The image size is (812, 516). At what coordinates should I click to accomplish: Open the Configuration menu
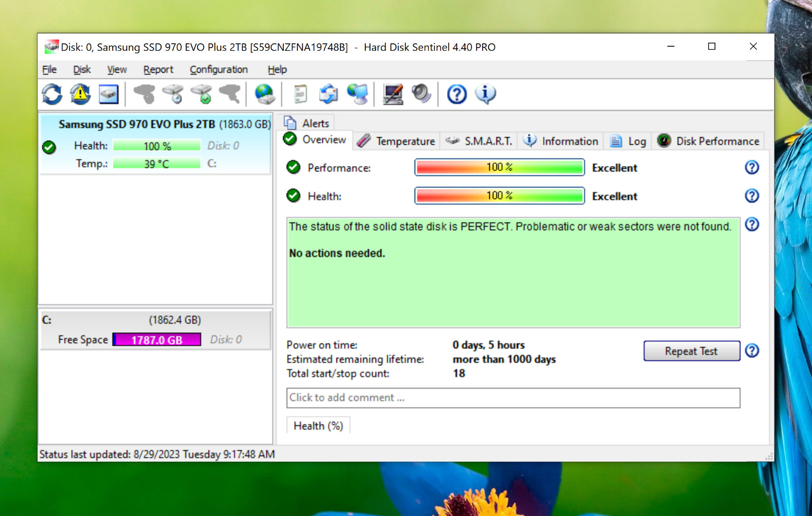click(219, 70)
